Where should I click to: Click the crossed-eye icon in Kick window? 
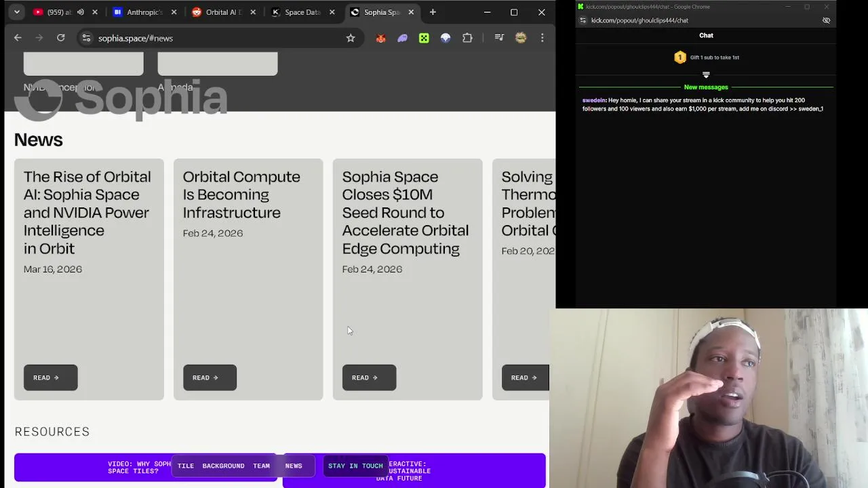click(826, 20)
